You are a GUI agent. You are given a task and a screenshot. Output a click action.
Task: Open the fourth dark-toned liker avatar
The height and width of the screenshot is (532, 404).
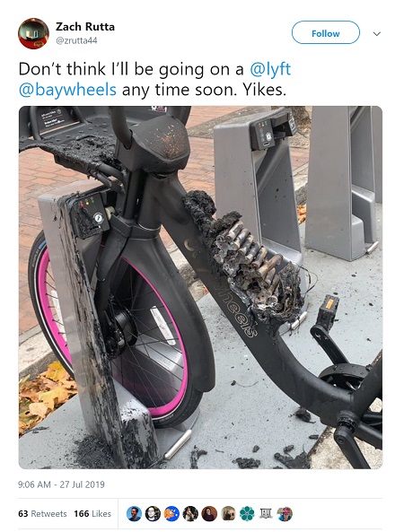[x=190, y=514]
